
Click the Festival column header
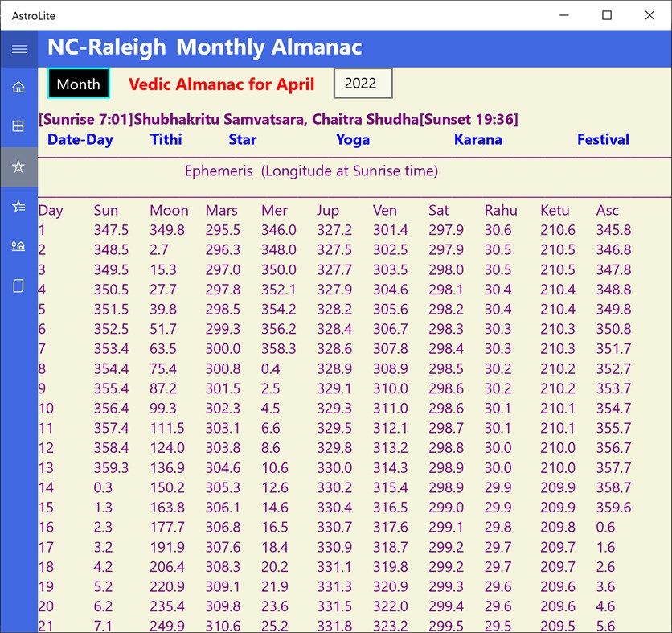(603, 139)
